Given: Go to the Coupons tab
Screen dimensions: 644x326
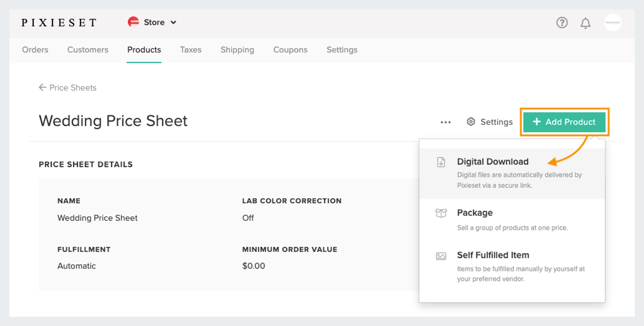Looking at the screenshot, I should tap(290, 50).
